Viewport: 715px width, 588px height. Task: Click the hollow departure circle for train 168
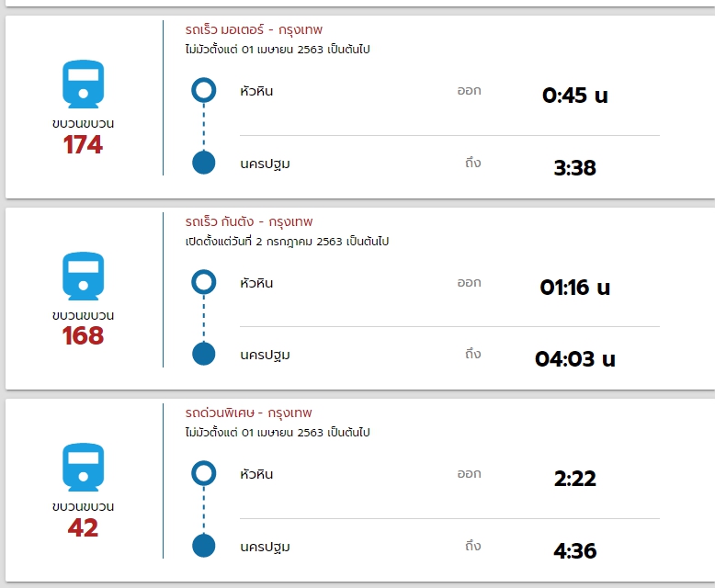click(203, 282)
